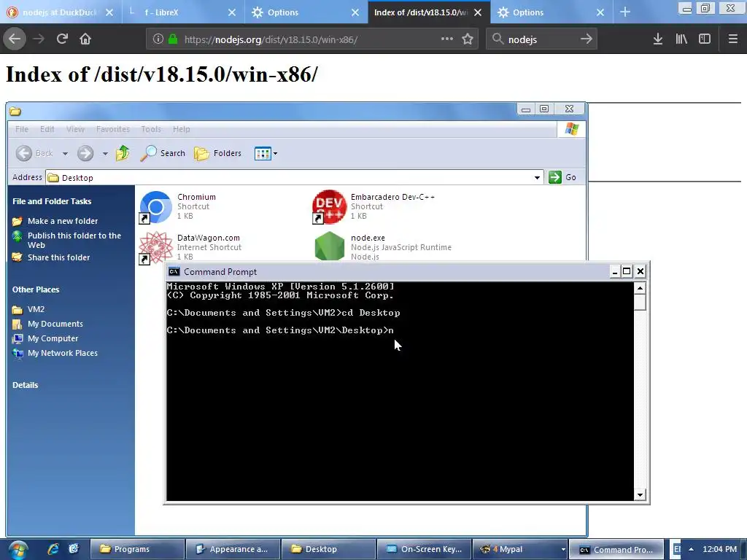Close the 'f - LibreX' tab
The image size is (747, 560).
(x=232, y=12)
